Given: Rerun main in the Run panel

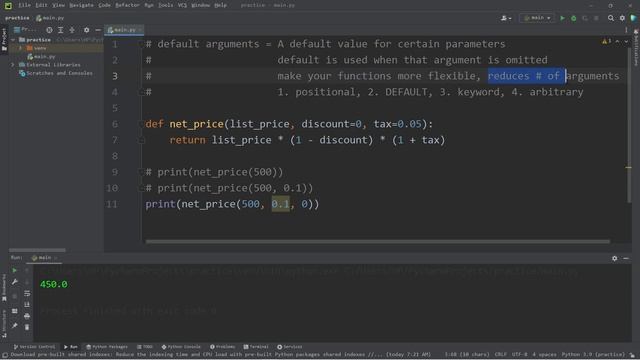Looking at the screenshot, I should [x=14, y=270].
